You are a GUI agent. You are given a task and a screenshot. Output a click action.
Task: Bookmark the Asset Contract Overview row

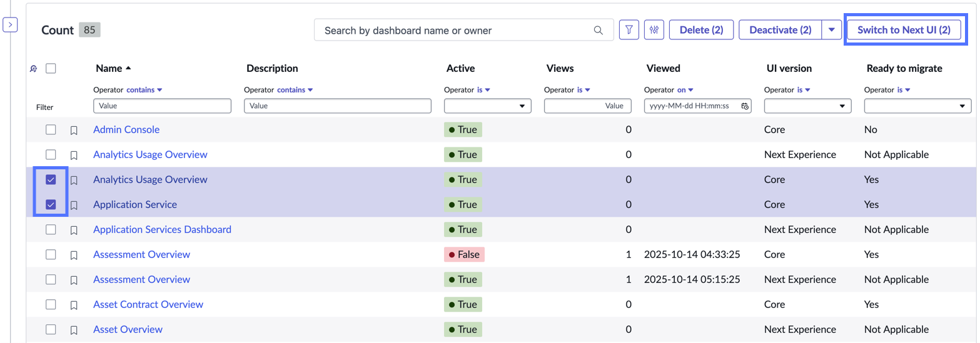[74, 305]
